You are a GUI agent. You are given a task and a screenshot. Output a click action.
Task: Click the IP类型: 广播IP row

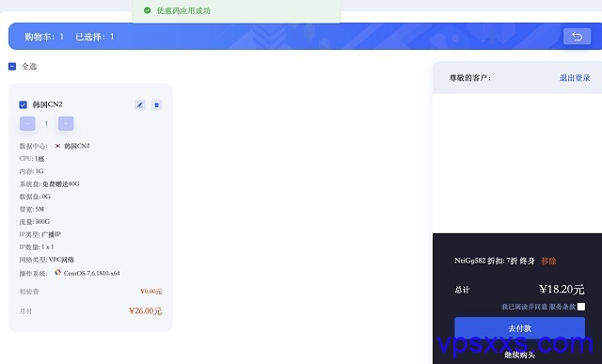pos(40,234)
